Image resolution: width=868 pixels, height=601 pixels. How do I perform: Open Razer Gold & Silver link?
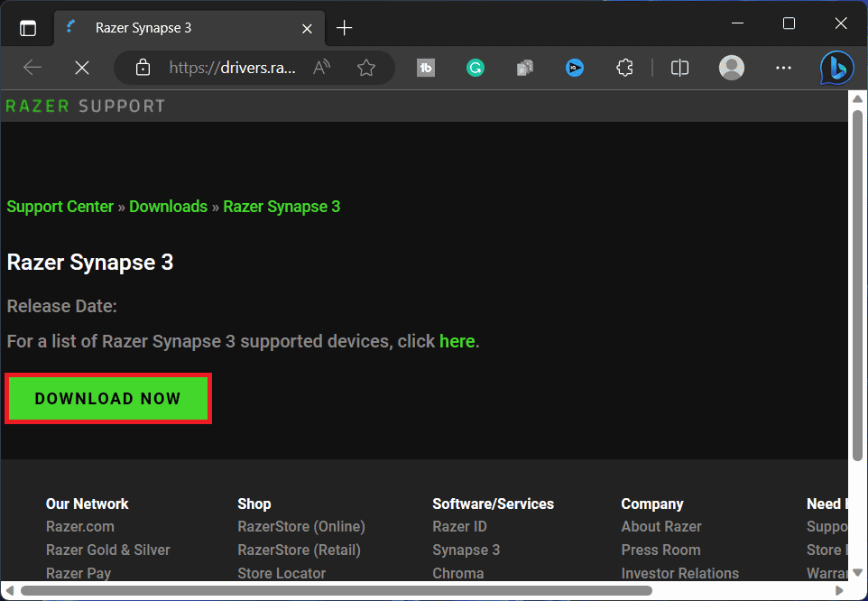point(108,550)
